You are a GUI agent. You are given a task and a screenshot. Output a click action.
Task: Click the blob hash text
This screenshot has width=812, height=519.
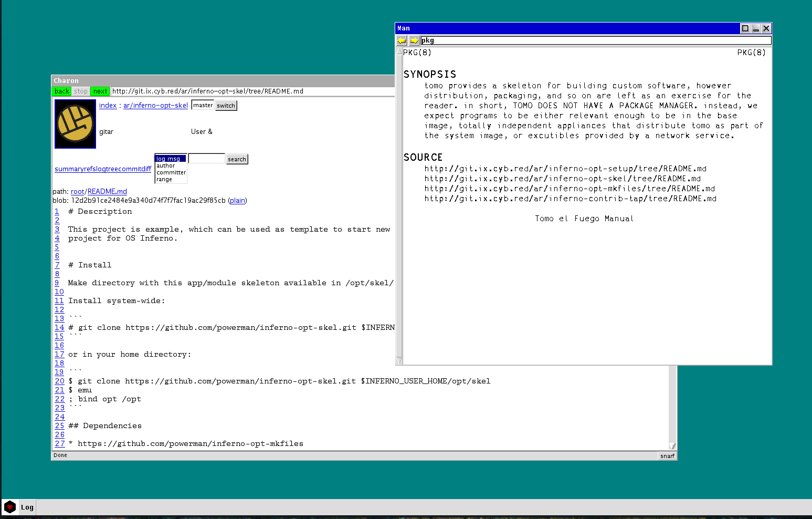point(149,200)
